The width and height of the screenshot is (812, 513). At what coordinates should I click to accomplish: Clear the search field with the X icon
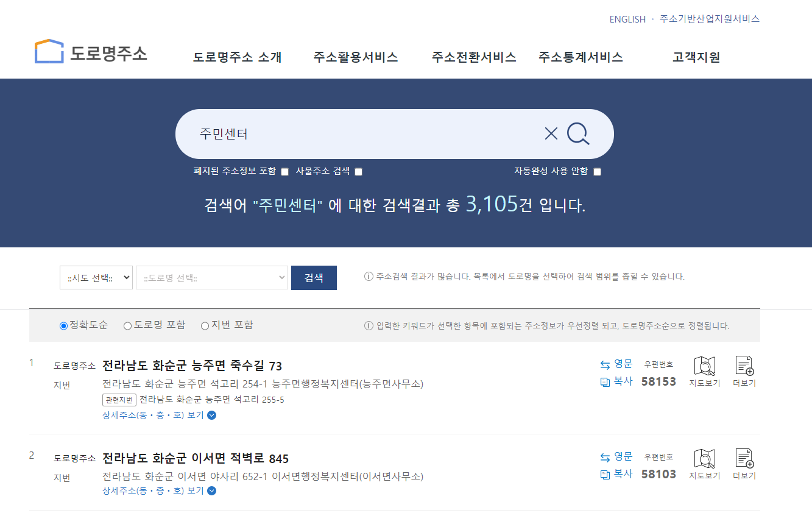coord(550,133)
